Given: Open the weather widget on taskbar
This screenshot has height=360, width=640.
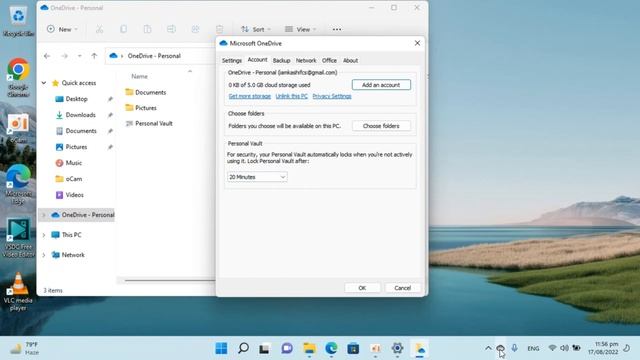Looking at the screenshot, I should pos(25,348).
